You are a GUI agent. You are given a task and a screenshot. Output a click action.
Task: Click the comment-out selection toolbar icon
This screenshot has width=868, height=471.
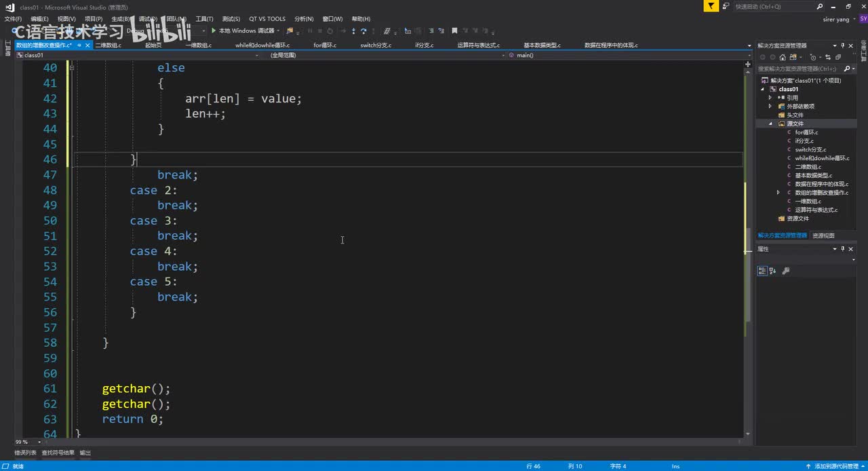(431, 31)
